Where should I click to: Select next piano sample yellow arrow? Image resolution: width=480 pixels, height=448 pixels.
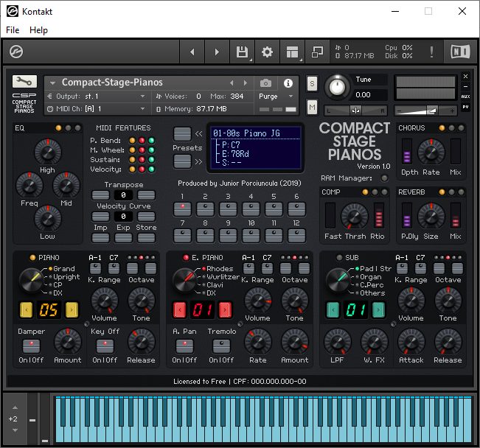coord(72,309)
